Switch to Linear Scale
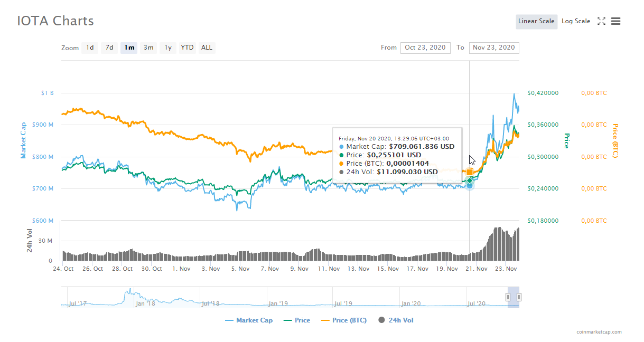 pyautogui.click(x=536, y=22)
